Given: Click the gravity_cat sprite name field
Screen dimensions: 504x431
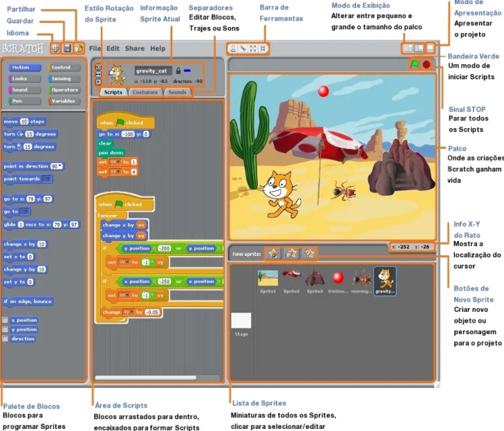Looking at the screenshot, I should [x=153, y=71].
